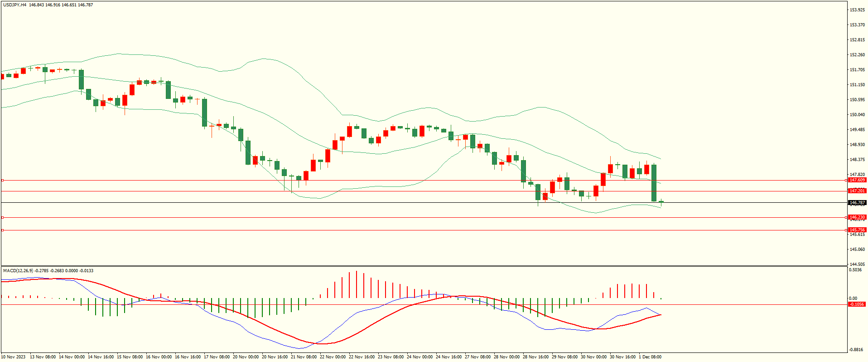868x362 pixels.
Task: Click the 145.060 price scale label
Action: [857, 249]
